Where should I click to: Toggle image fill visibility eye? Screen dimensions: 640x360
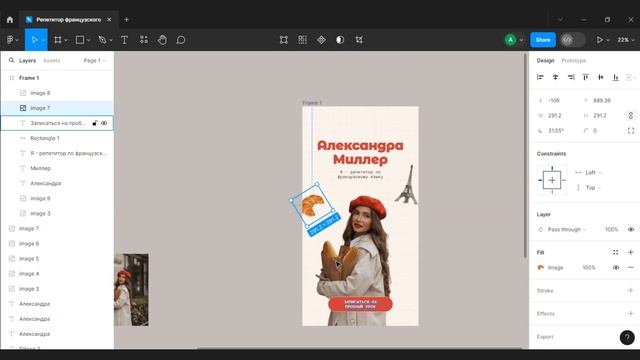point(616,267)
